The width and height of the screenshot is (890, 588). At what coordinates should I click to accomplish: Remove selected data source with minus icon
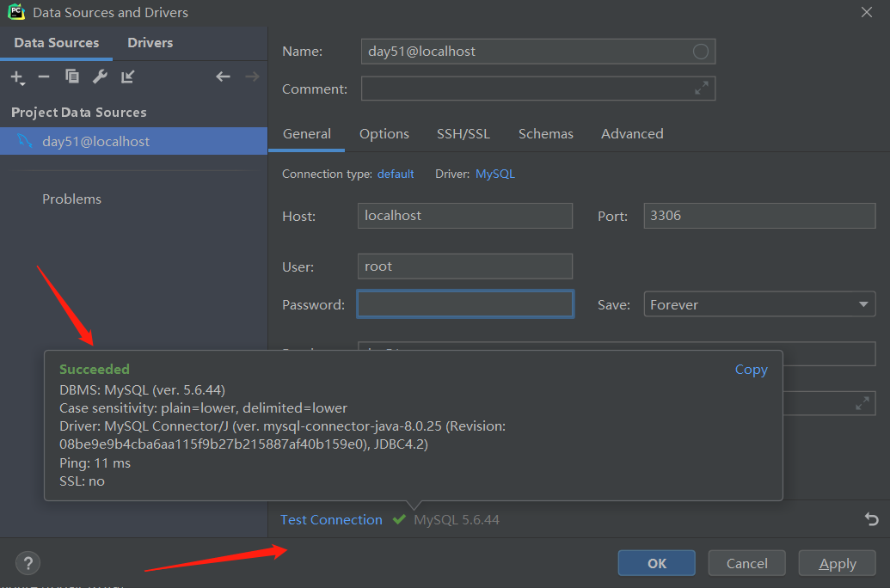44,77
